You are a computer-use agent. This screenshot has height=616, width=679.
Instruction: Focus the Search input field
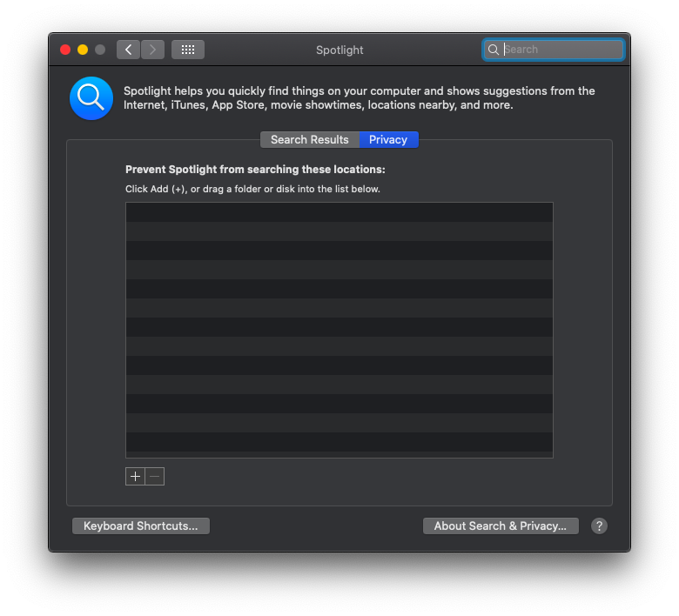pos(554,50)
